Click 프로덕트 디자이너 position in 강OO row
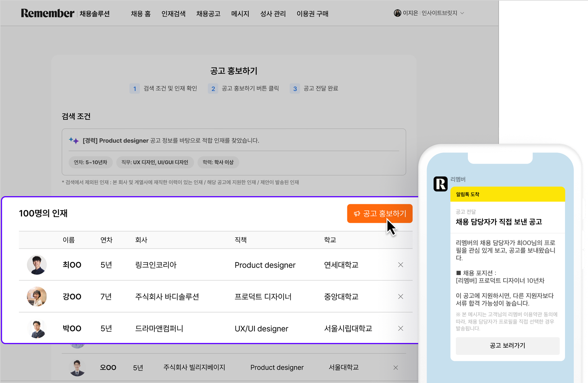 click(263, 296)
